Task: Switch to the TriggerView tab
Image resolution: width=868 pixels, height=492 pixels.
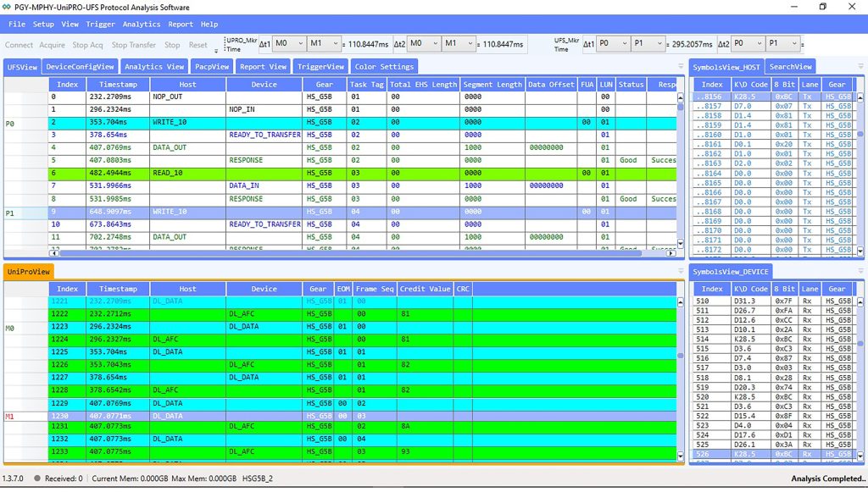Action: coord(320,67)
